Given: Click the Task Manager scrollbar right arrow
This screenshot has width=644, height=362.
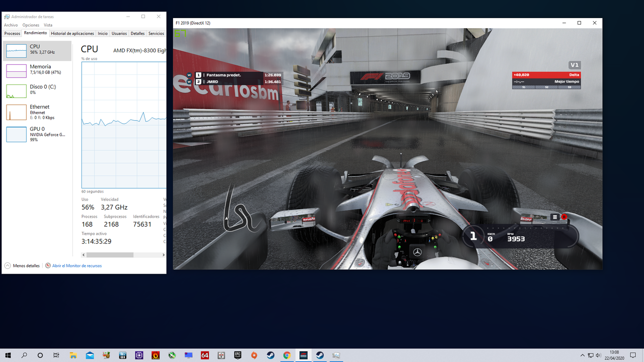Looking at the screenshot, I should 164,255.
